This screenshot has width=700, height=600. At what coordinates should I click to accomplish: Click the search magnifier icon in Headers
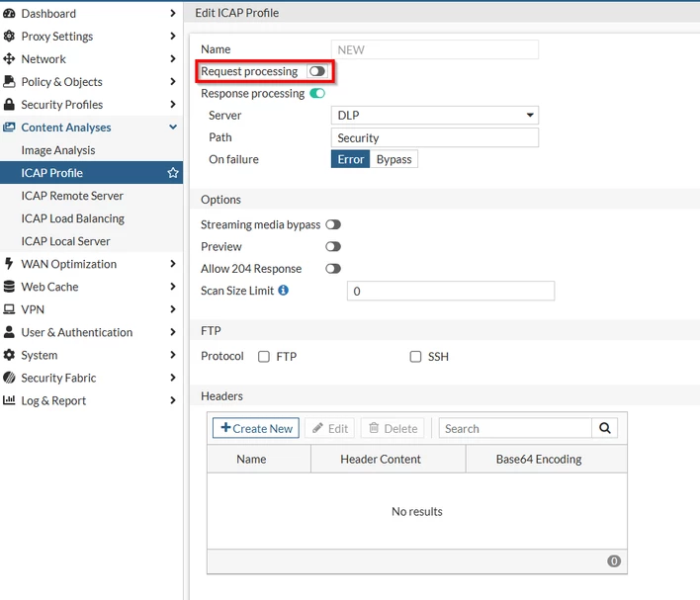point(604,428)
